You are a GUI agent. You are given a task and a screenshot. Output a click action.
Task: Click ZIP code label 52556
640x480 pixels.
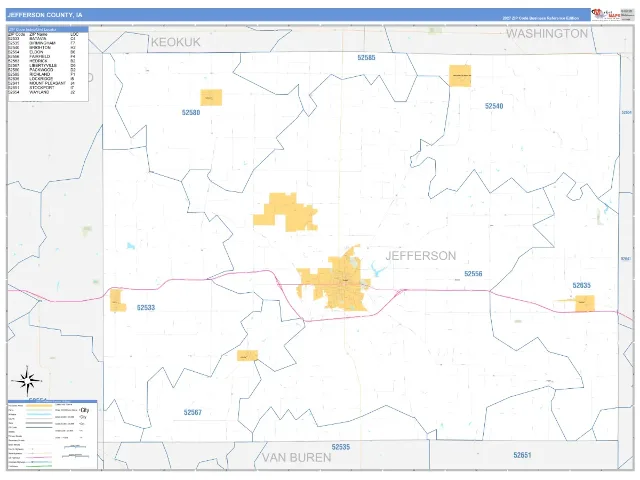(473, 273)
